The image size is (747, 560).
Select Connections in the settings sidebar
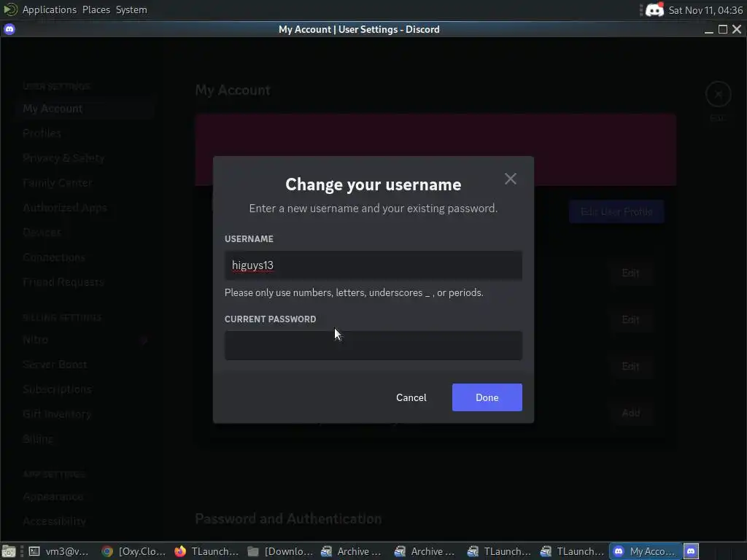tap(83, 257)
